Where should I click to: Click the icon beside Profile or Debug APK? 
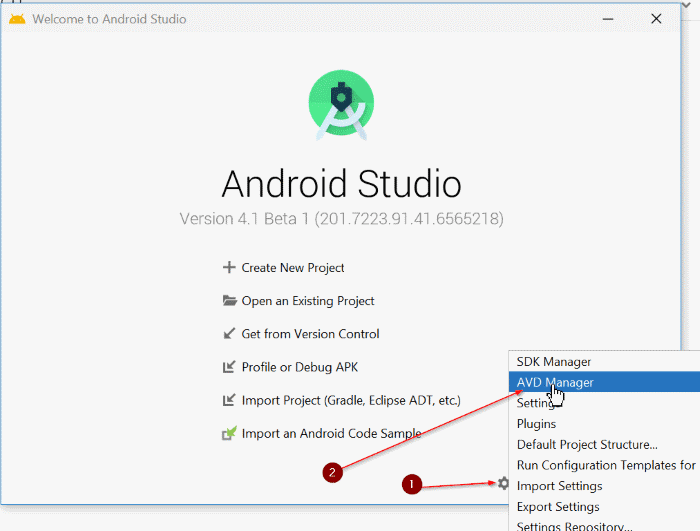(x=229, y=367)
